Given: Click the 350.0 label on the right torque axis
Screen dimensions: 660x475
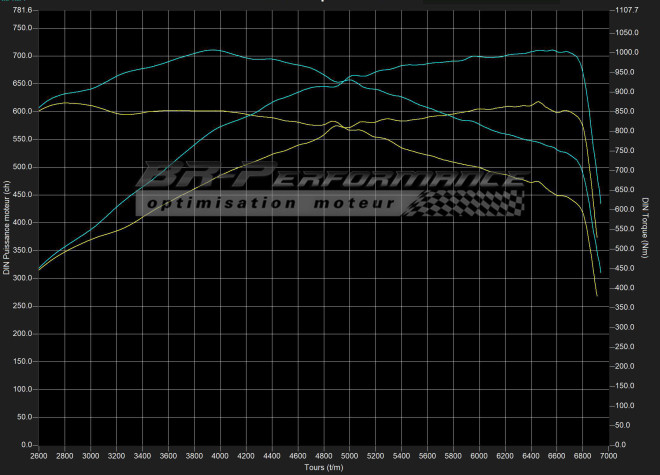Looking at the screenshot, I should pyautogui.click(x=627, y=307).
